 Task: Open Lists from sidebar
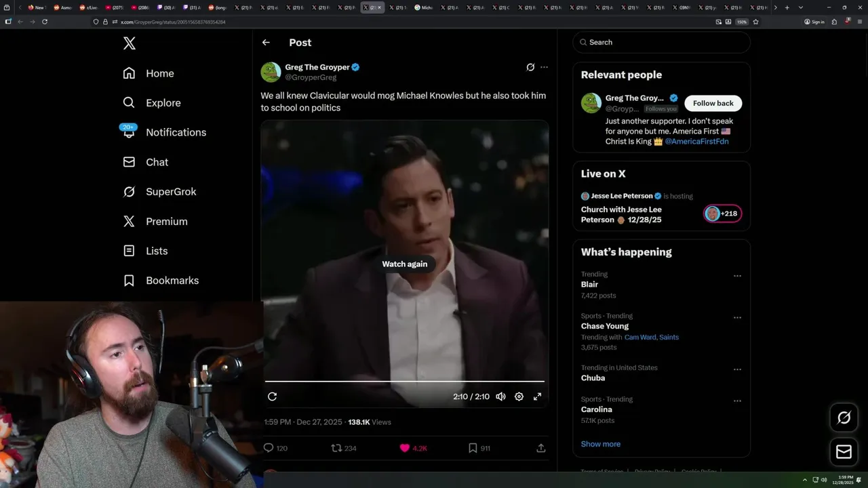point(145,251)
